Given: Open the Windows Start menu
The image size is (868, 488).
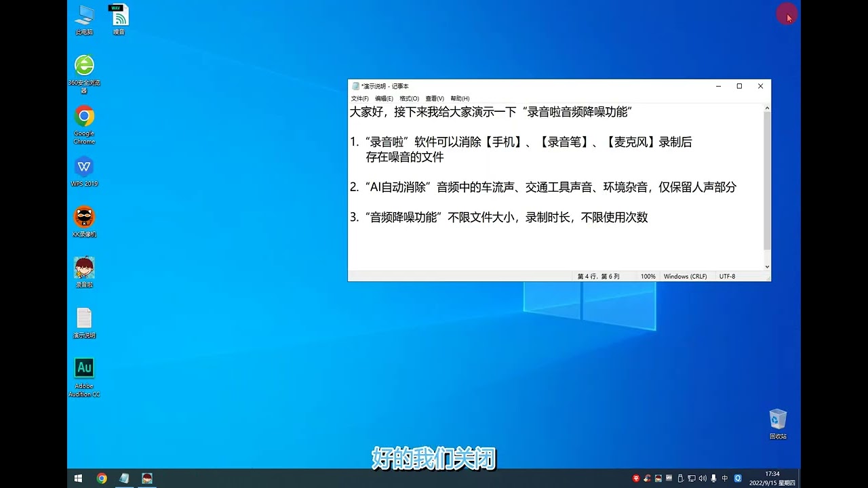Looking at the screenshot, I should [x=78, y=479].
